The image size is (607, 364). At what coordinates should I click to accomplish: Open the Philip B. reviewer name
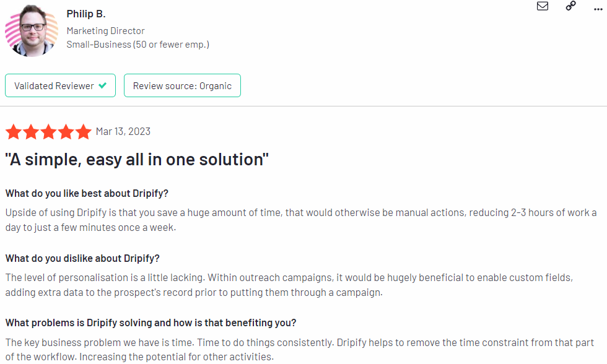click(x=86, y=14)
